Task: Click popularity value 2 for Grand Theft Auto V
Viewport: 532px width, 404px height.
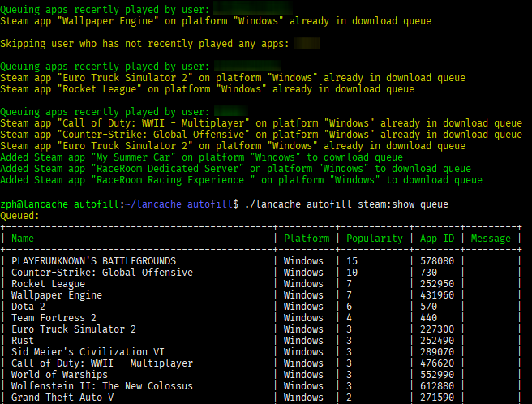Action: (x=349, y=398)
